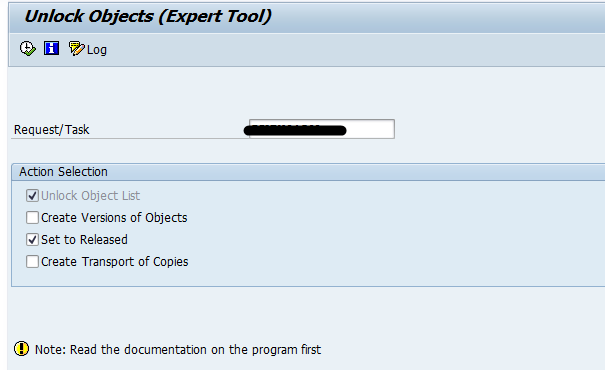Open the Log button text
This screenshot has width=605, height=370.
pos(97,50)
